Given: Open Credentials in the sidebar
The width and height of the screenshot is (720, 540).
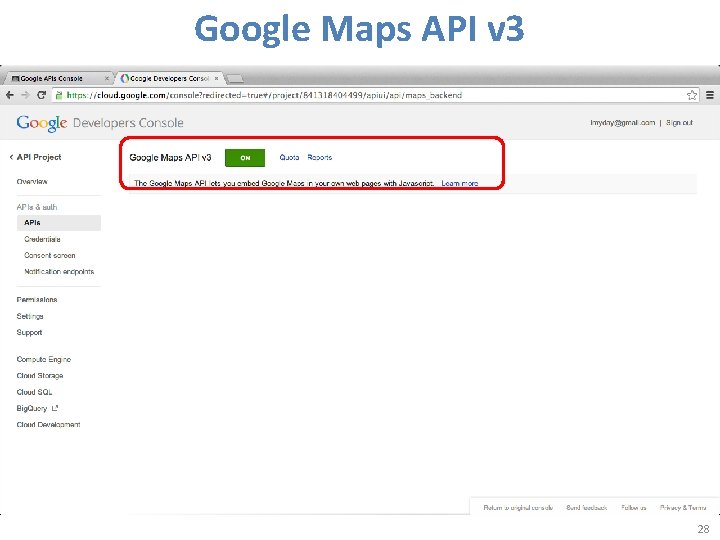Looking at the screenshot, I should point(42,239).
